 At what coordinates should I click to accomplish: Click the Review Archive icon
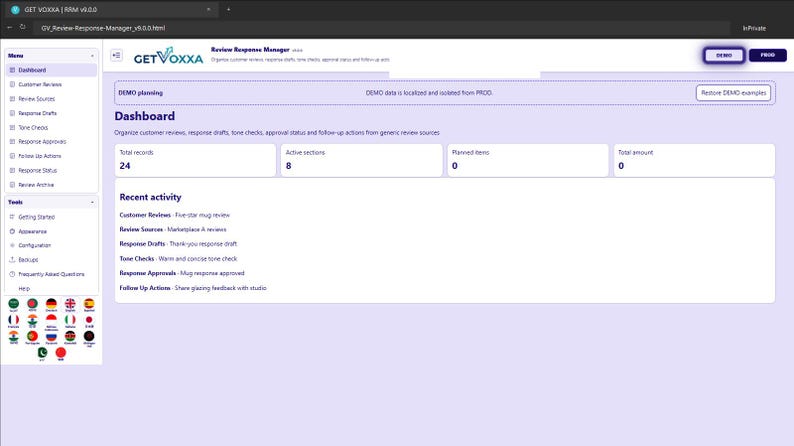click(12, 185)
